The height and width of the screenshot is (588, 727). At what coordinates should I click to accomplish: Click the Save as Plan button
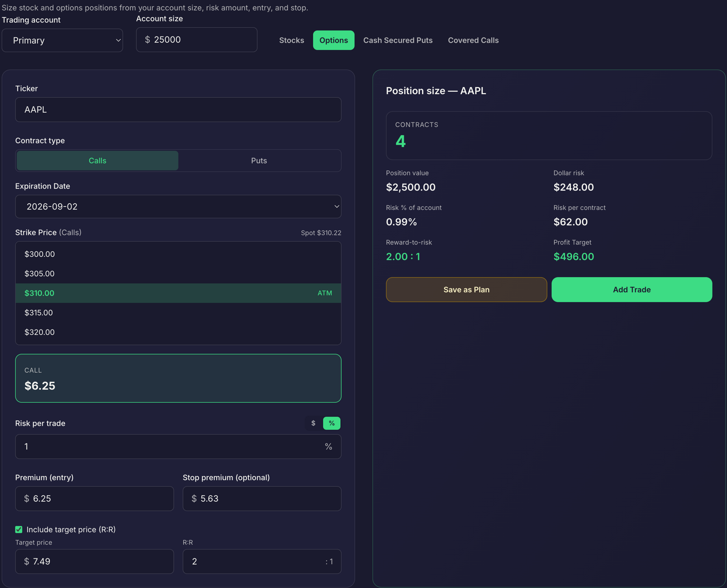pyautogui.click(x=466, y=289)
